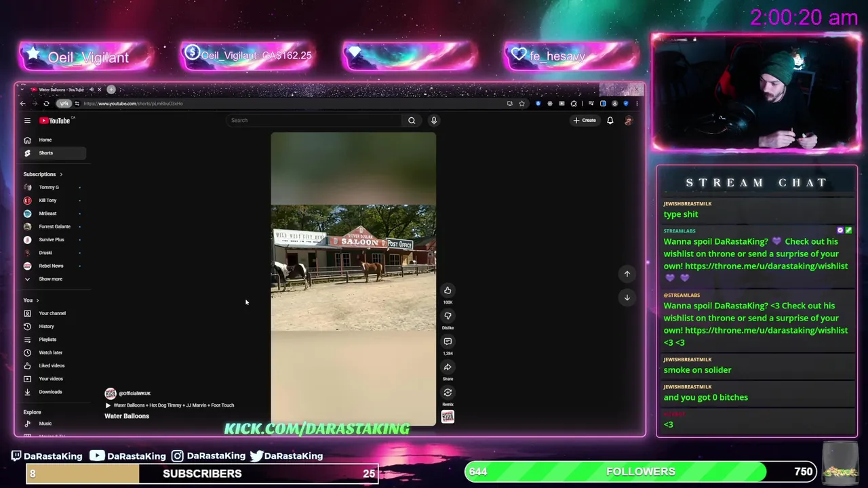Open the YouTube hamburger guide menu

click(x=27, y=121)
